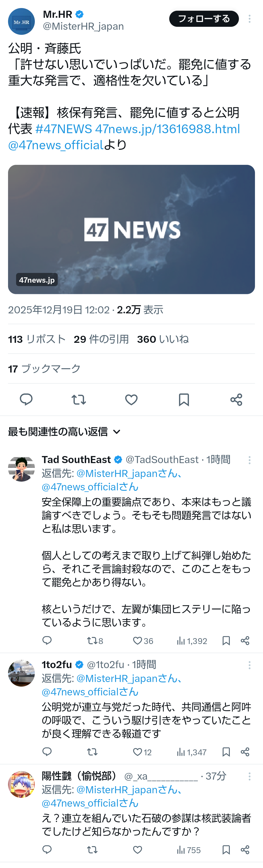Open Mr.HR profile avatar
The image size is (263, 868).
(21, 22)
